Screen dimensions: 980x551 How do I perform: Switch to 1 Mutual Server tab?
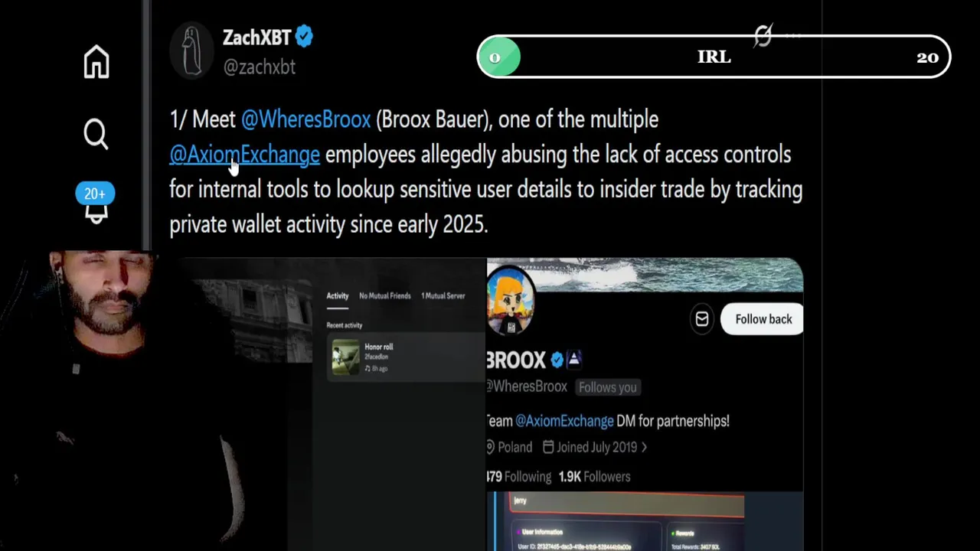tap(443, 296)
